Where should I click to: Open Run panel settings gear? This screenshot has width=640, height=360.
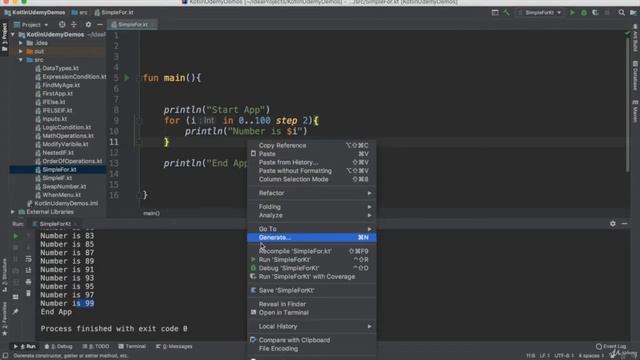click(x=613, y=224)
